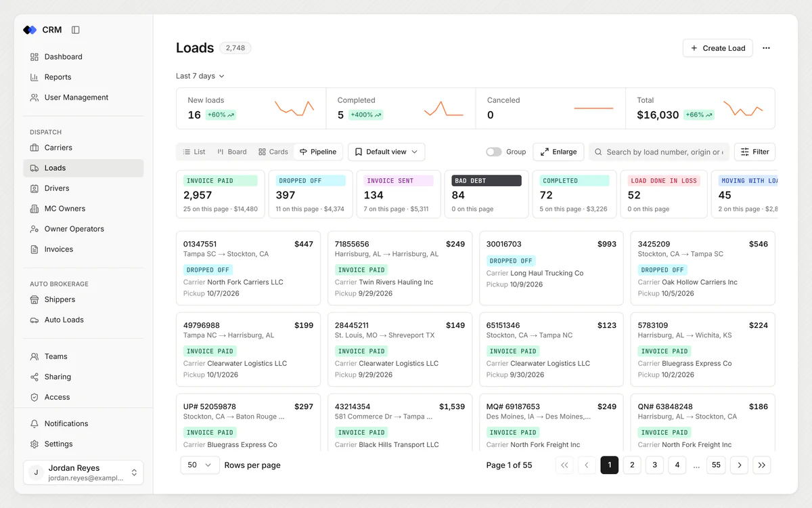Screen dimensions: 812x508
Task: Go to page 3
Action: click(x=654, y=465)
